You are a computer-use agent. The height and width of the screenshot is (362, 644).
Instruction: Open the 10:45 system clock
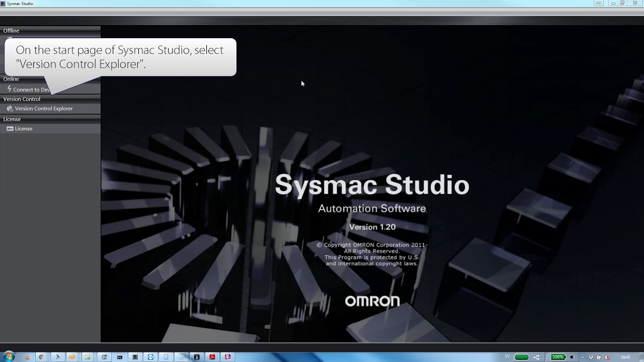625,357
